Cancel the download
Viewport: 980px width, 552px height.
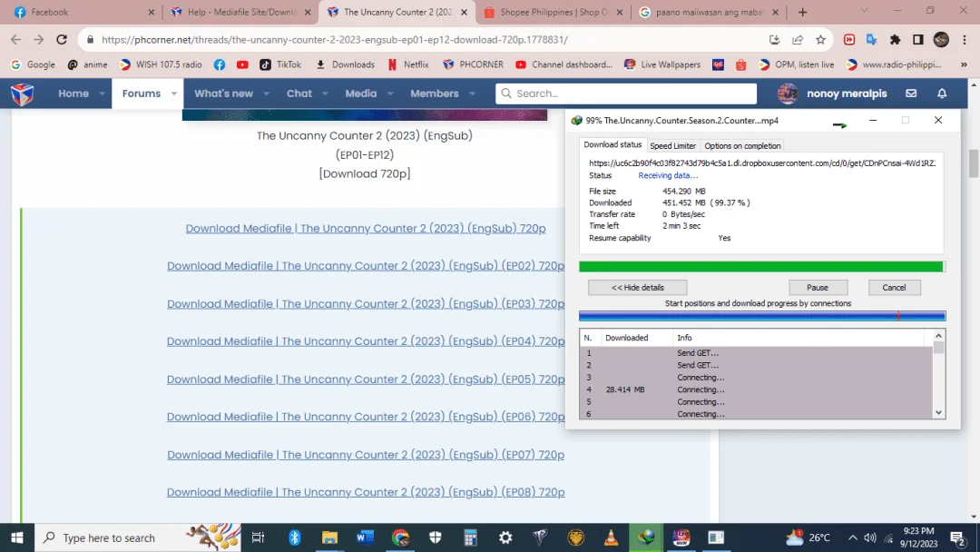894,288
